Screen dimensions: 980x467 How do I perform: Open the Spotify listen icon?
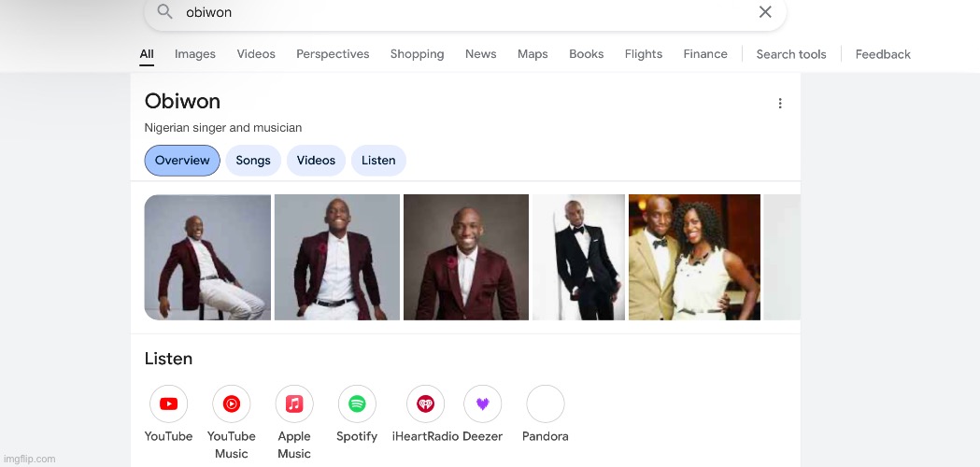point(357,404)
